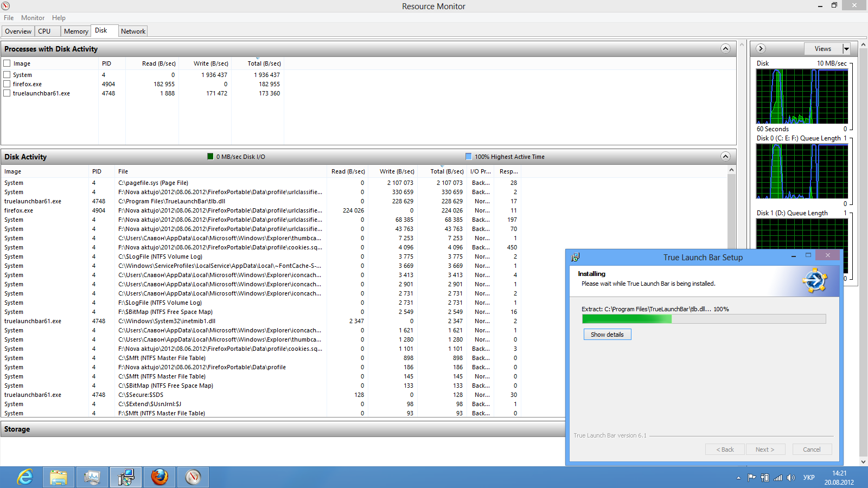The width and height of the screenshot is (868, 488).
Task: Open Internet Explorer from the taskbar
Action: point(25,477)
